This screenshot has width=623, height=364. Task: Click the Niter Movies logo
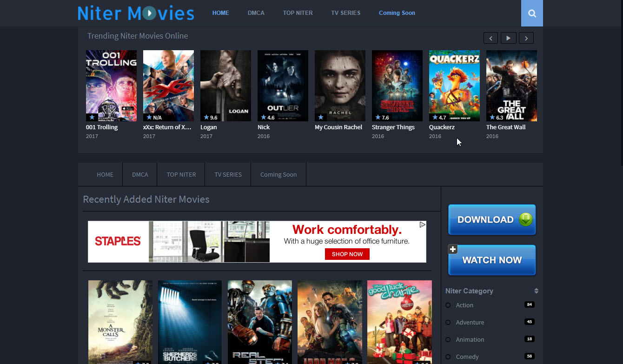point(136,13)
